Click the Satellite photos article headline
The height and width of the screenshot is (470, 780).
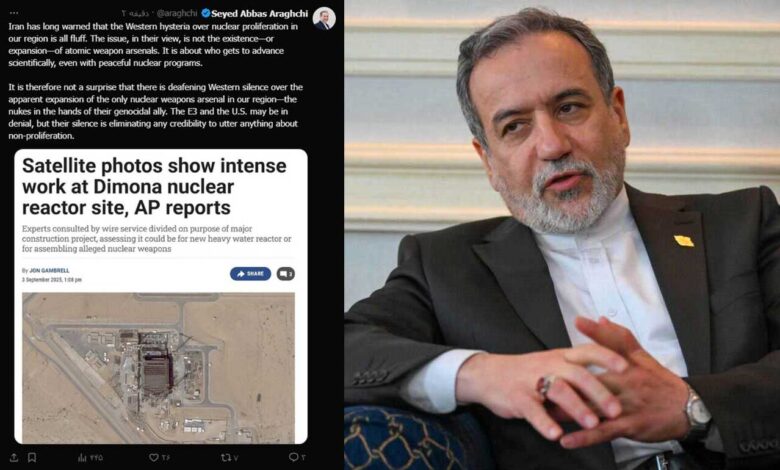154,187
